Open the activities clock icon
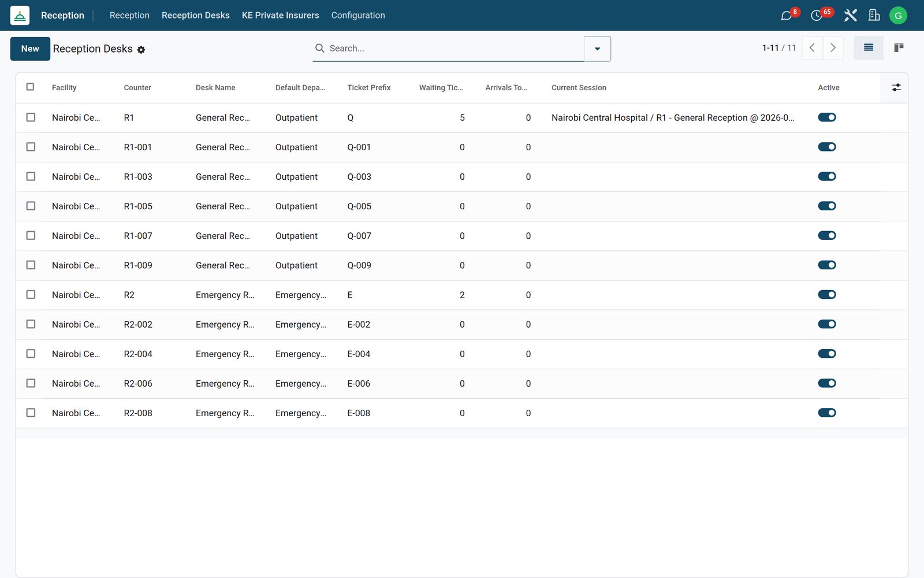Image resolution: width=924 pixels, height=578 pixels. [817, 16]
